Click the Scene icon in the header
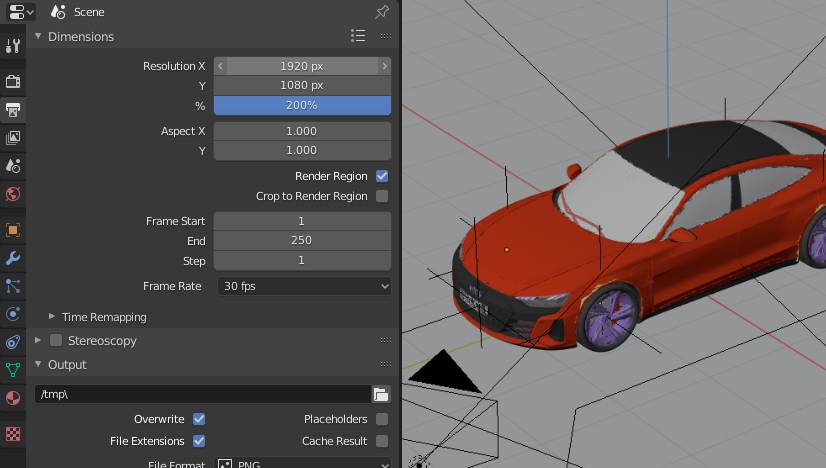This screenshot has height=468, width=826. 58,12
